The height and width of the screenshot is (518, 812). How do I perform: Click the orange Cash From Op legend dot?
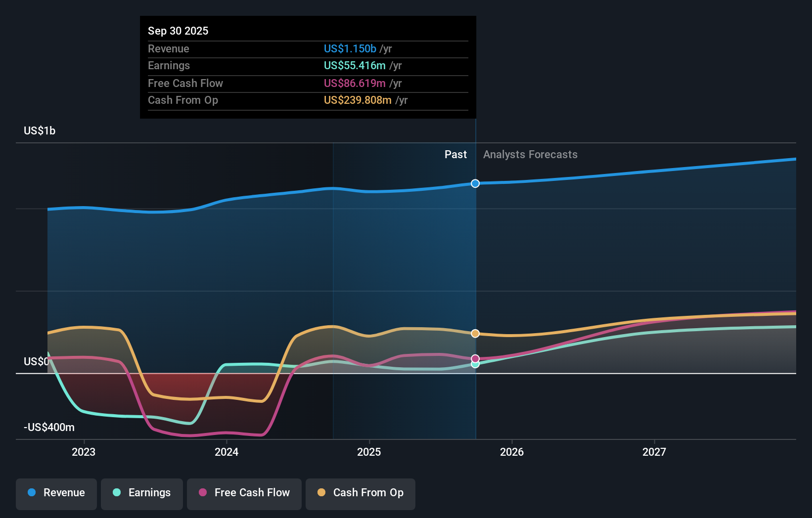point(320,493)
